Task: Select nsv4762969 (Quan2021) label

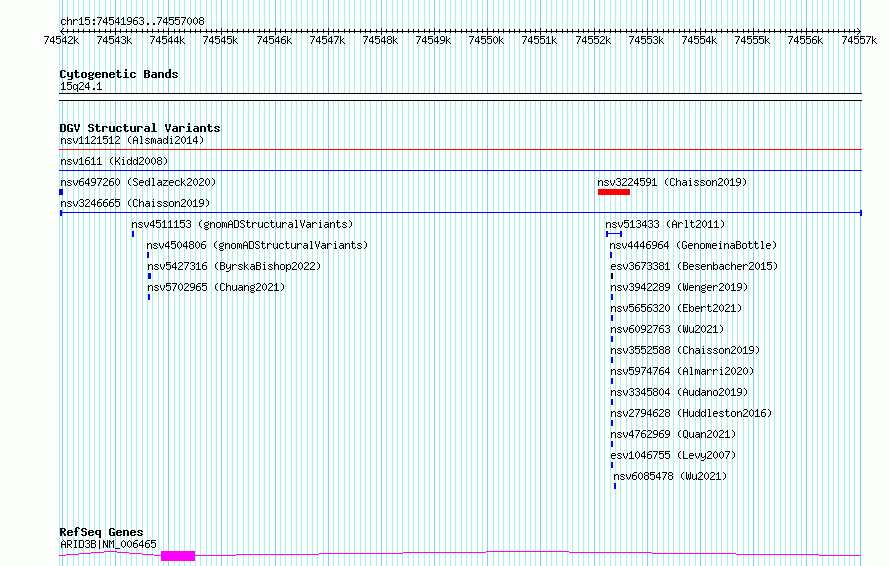Action: coord(673,434)
